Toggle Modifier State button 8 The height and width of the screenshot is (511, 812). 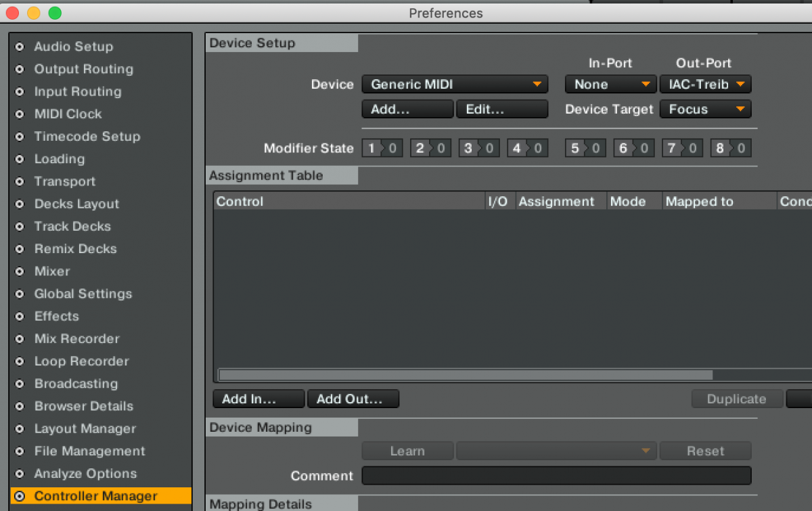[731, 148]
